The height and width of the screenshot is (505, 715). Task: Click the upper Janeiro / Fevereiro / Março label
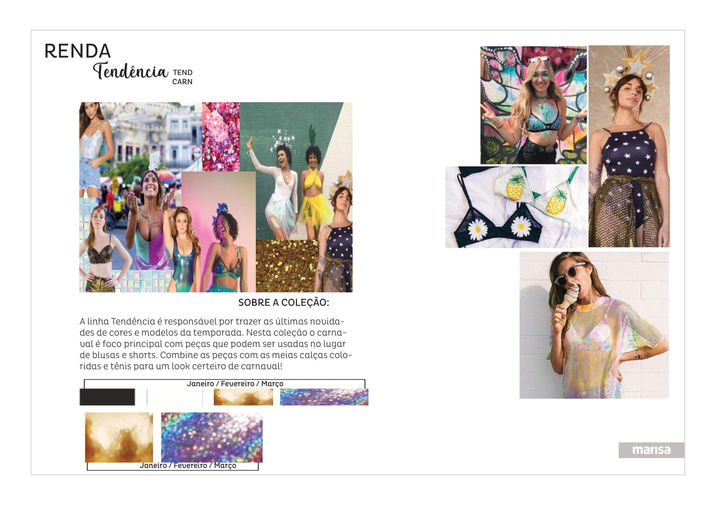(x=235, y=384)
